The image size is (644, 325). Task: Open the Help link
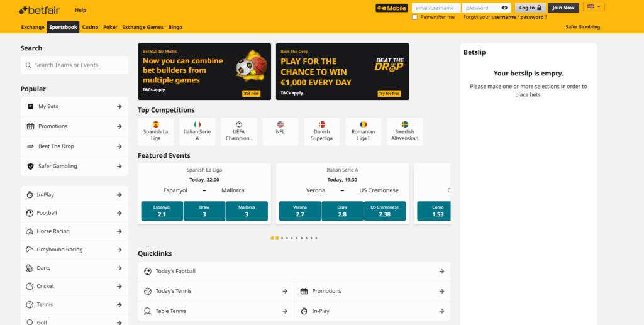click(x=80, y=10)
